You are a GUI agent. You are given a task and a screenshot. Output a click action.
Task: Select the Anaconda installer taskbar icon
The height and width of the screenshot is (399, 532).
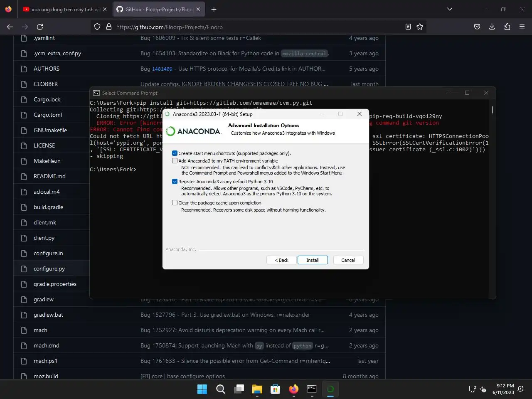pyautogui.click(x=330, y=389)
